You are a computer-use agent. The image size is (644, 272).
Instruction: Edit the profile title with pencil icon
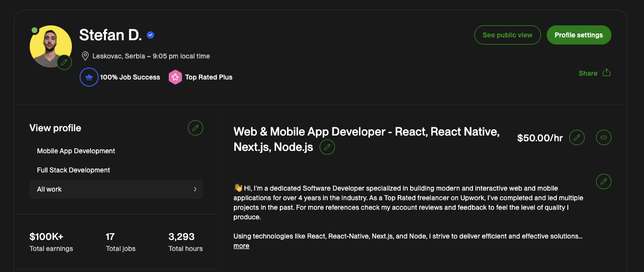[x=327, y=147]
